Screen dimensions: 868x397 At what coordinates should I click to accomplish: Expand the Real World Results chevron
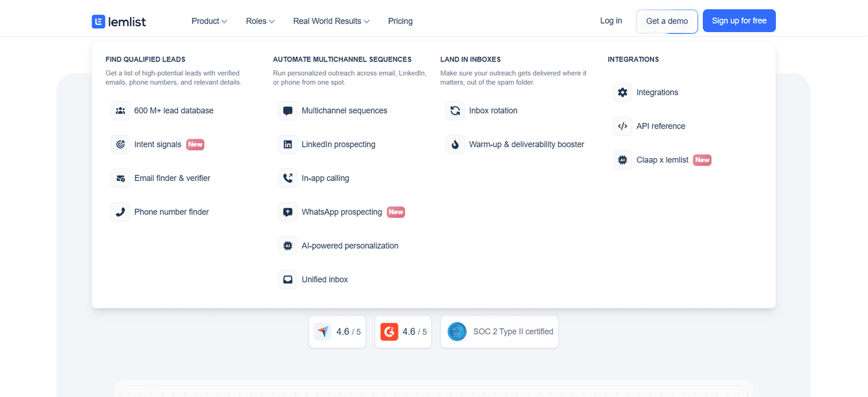click(366, 22)
